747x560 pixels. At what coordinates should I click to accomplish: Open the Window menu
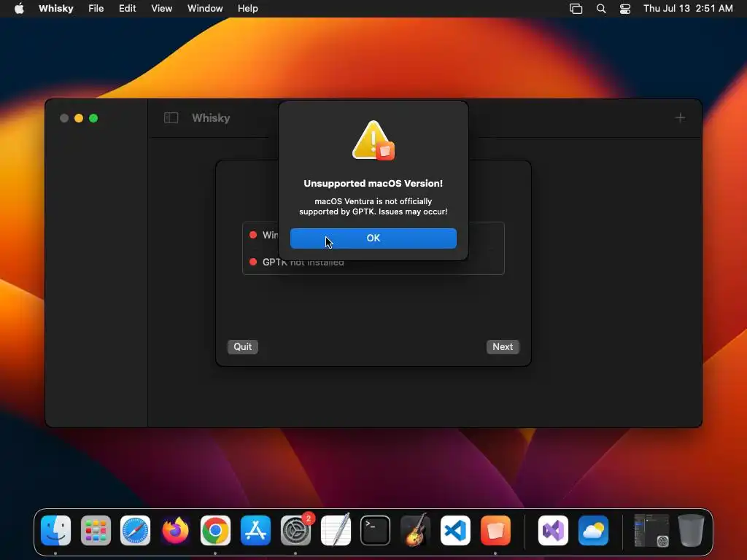click(x=205, y=9)
